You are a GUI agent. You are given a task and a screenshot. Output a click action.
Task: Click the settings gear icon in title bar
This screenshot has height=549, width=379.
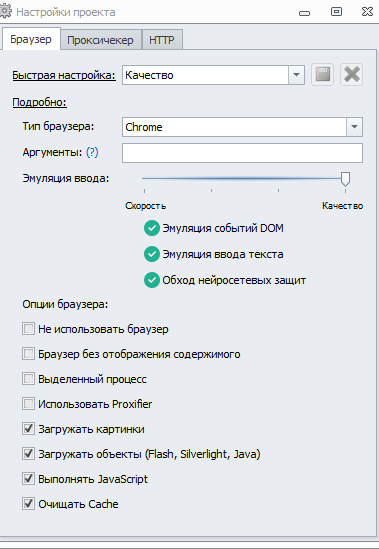point(5,12)
